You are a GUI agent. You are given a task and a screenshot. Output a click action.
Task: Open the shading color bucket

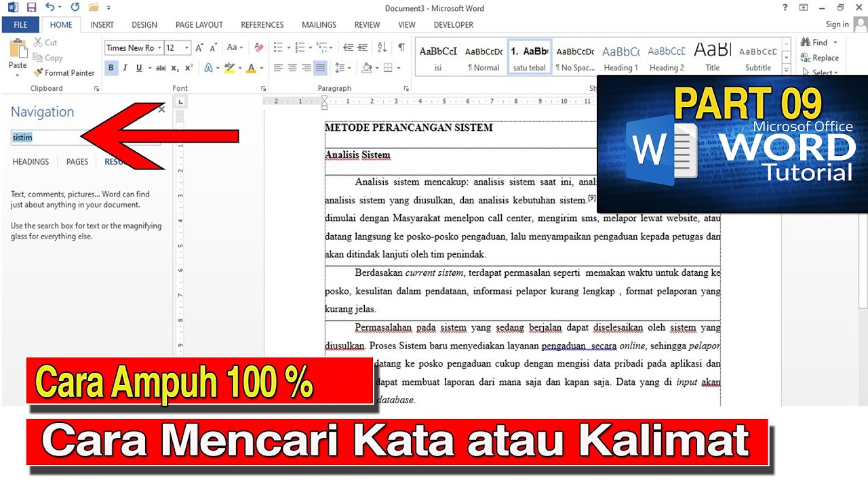pos(366,68)
